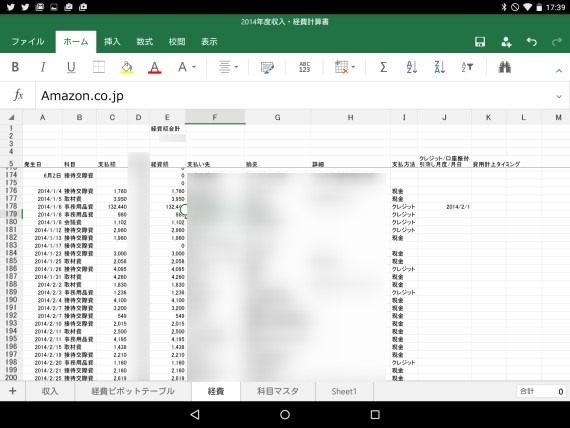Screen dimensions: 570x428
Task: Undo the last action
Action: (531, 42)
